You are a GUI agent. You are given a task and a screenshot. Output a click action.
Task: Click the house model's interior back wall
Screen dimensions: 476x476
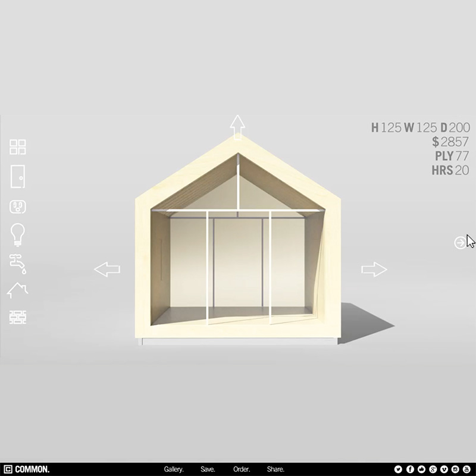point(237,262)
